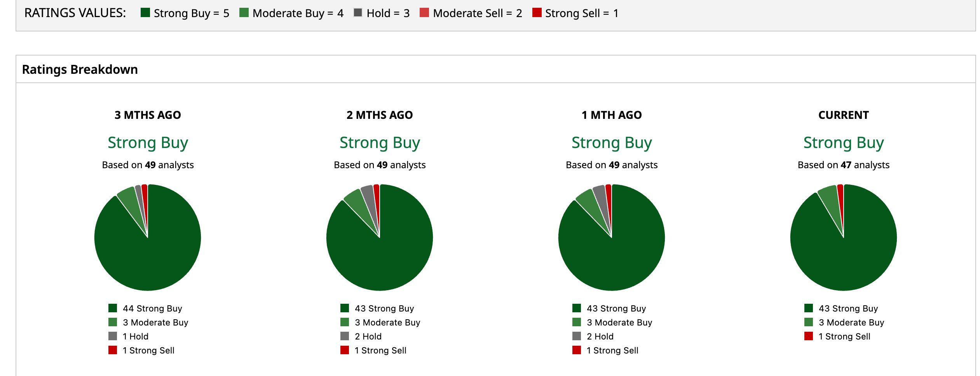Select the 1 Hold legend entry under 3 MTHS AGO
The image size is (980, 376).
[x=129, y=336]
